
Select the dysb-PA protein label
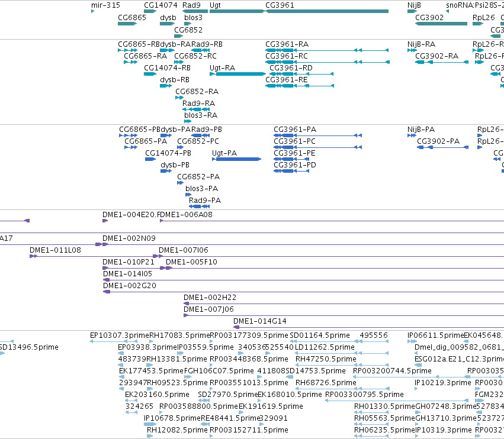click(175, 130)
